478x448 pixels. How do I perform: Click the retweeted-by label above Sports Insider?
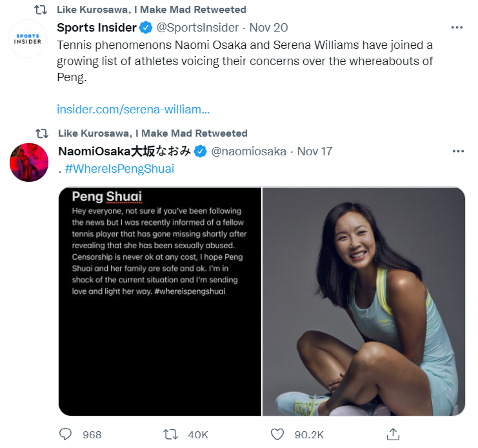point(152,10)
